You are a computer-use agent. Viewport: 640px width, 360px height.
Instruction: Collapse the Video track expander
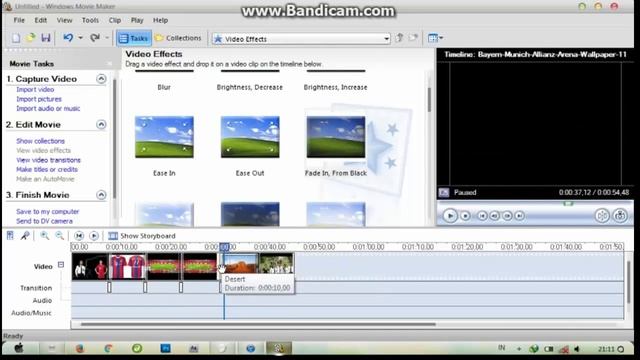[61, 265]
